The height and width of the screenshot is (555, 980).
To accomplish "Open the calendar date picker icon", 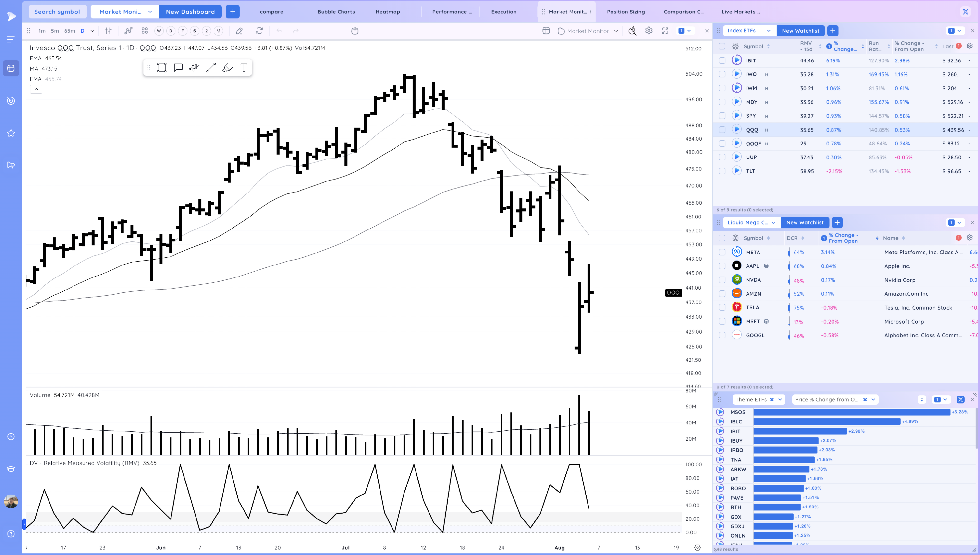I will click(x=355, y=31).
